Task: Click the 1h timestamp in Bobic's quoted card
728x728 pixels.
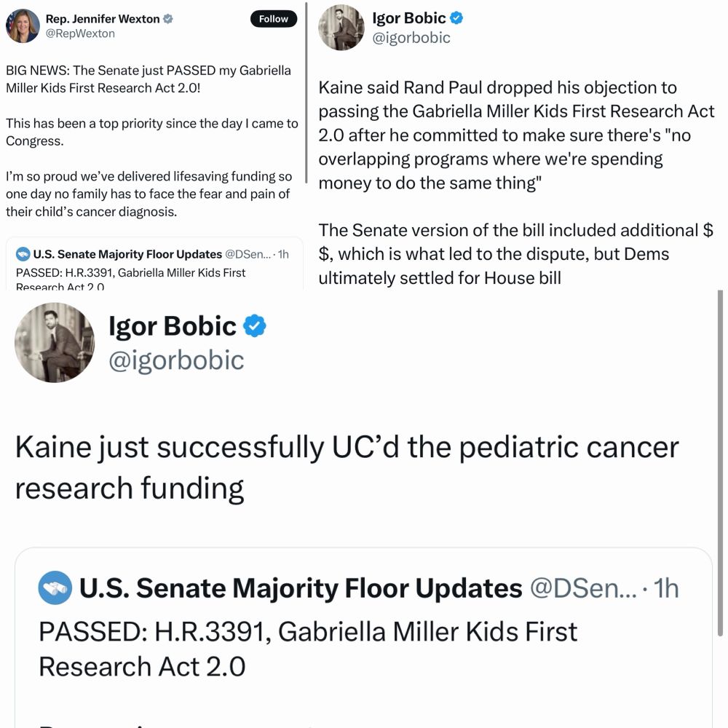Action: [668, 588]
